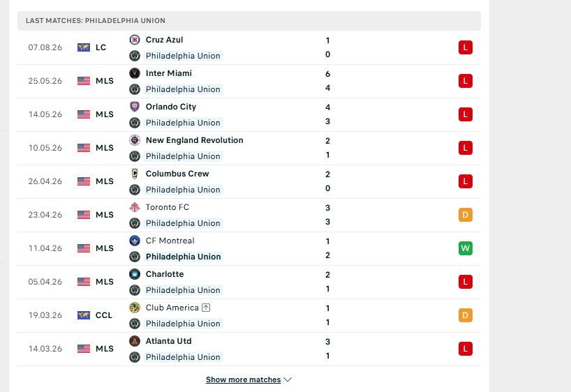Click the CF Montreal logo
This screenshot has height=392, width=571.
(x=135, y=241)
